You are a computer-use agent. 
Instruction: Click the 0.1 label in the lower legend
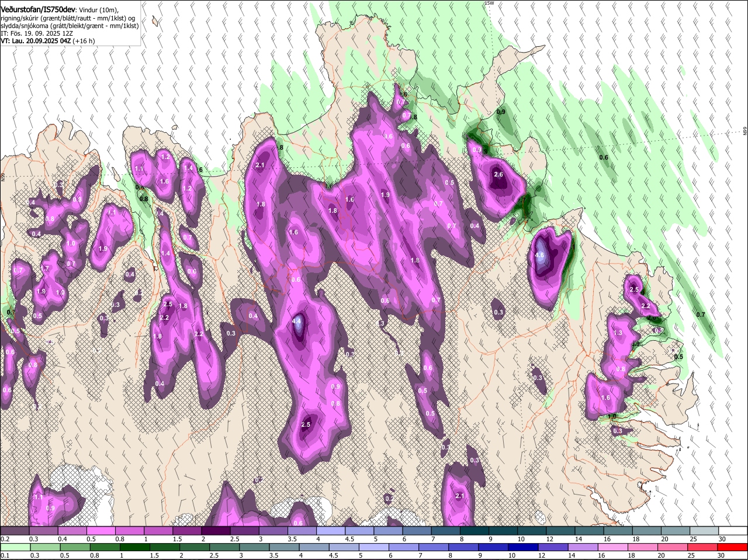pos(5,555)
